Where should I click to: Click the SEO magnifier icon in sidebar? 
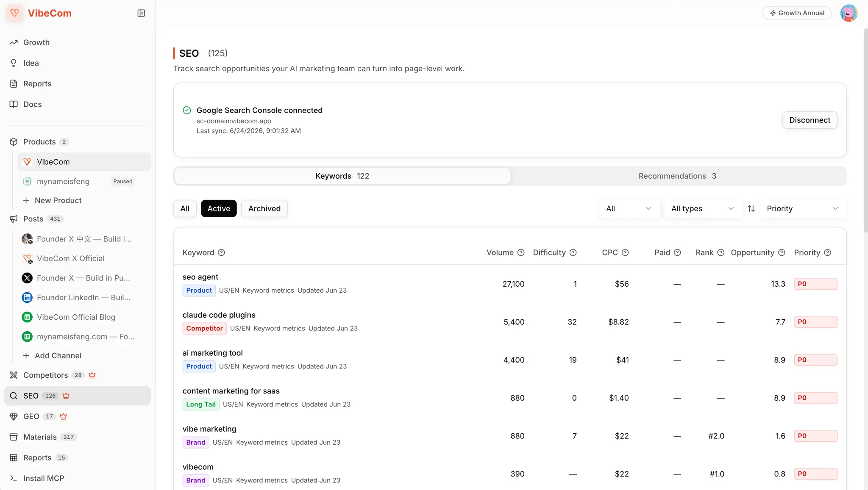click(x=14, y=396)
